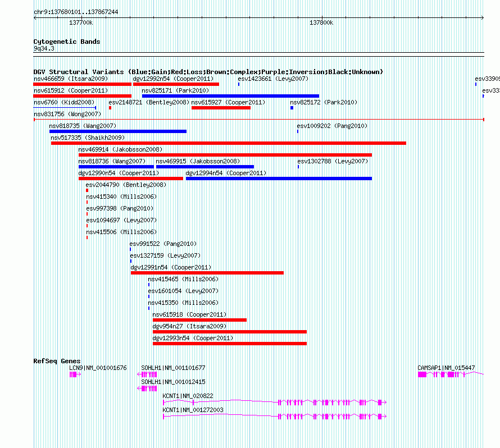
Task: Click the Cytogenetic Bands track title
Action: point(67,42)
